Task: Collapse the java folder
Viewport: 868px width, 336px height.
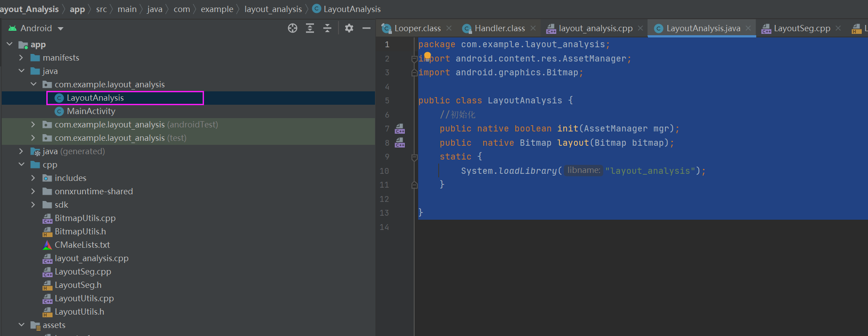Action: [21, 71]
